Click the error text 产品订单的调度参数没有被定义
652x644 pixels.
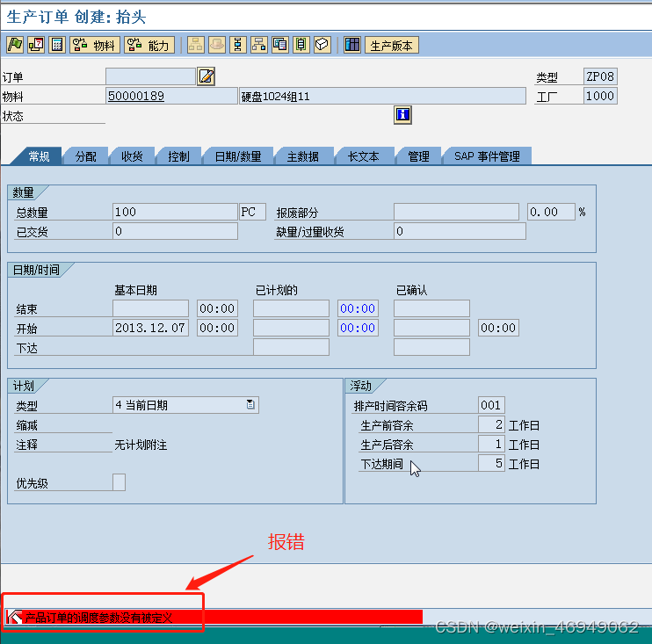98,618
